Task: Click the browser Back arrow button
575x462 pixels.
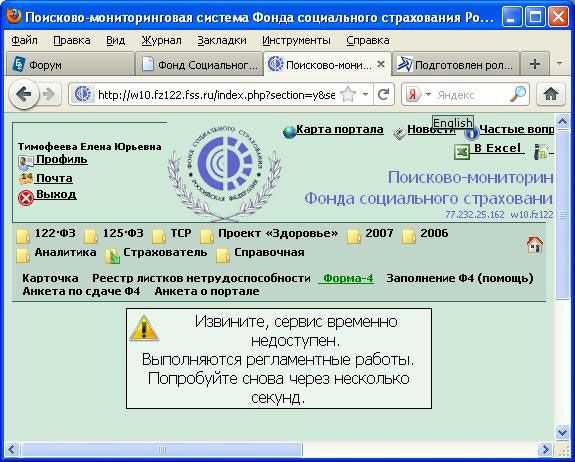Action: coord(24,95)
